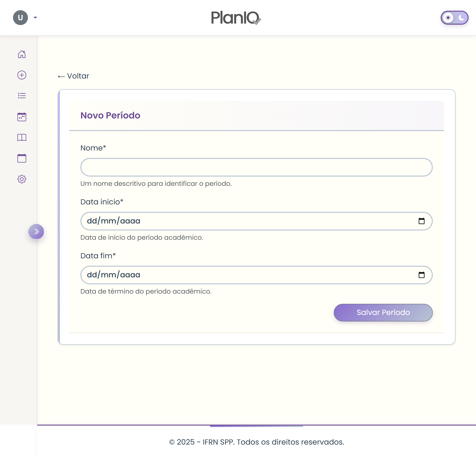Click the Data inicio date field
The height and width of the screenshot is (459, 476).
pyautogui.click(x=243, y=221)
